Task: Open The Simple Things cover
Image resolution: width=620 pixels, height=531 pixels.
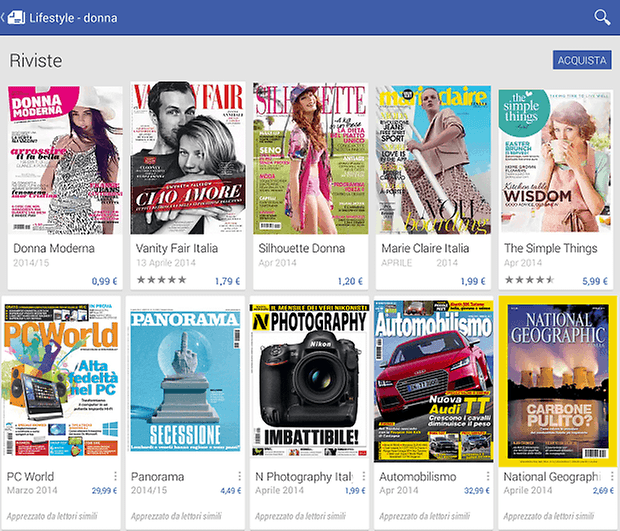Action: 556,161
